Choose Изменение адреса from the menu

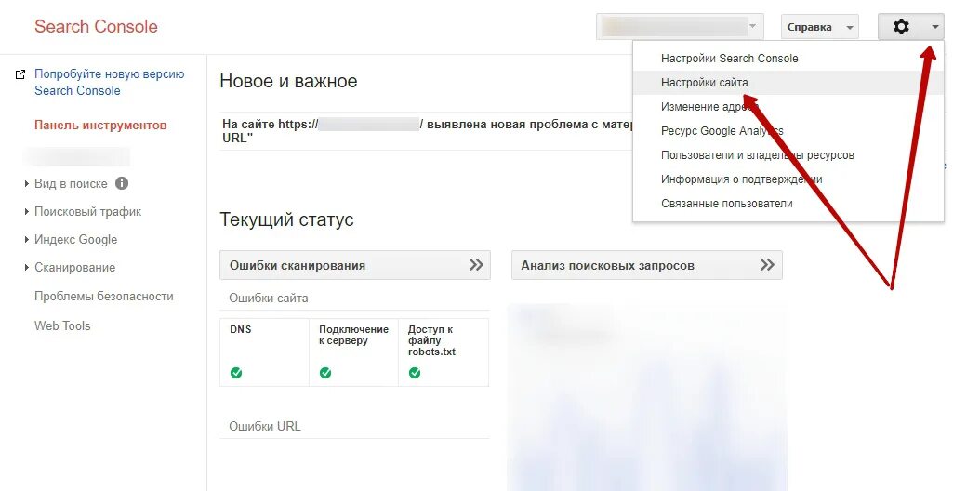[x=788, y=107]
